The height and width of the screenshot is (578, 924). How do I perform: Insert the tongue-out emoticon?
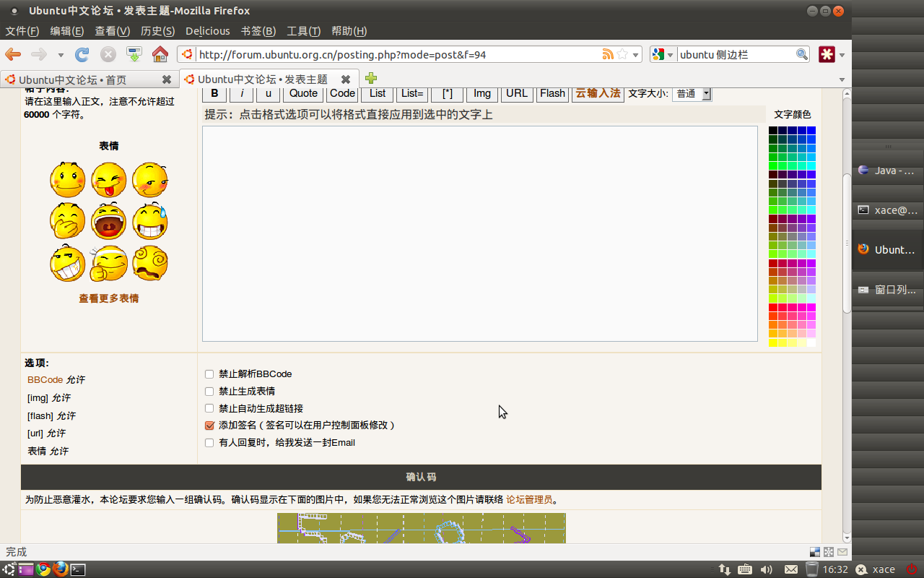109,180
